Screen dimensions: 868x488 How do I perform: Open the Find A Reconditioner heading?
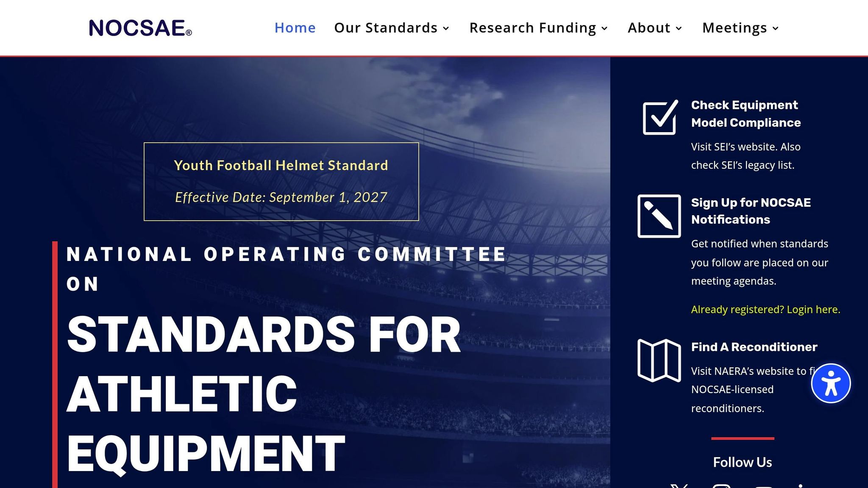click(754, 347)
